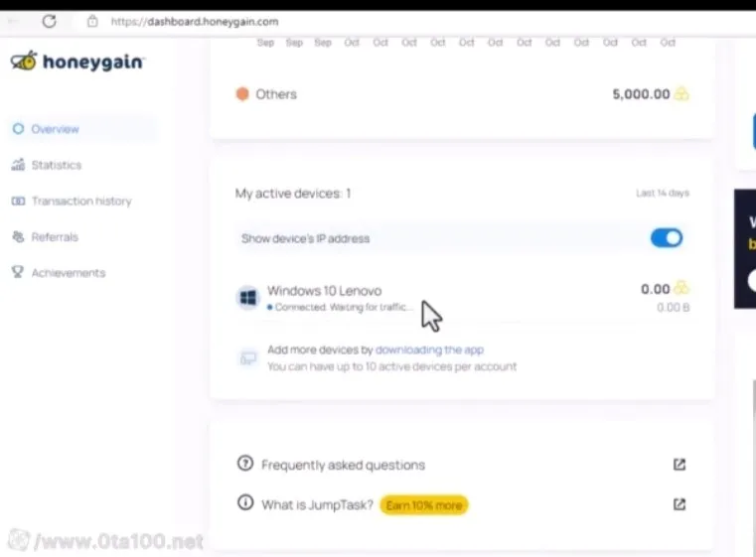Click credit coin icon beside 5,000.00

[x=681, y=94]
